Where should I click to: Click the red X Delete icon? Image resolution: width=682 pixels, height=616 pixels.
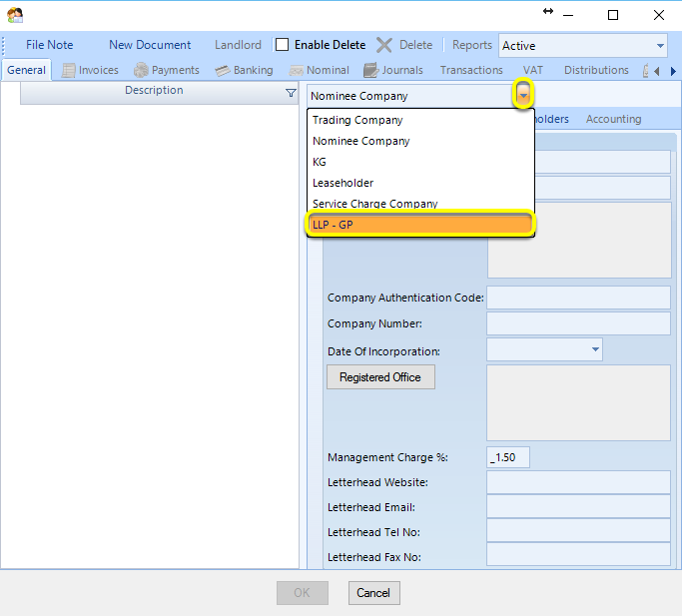[383, 45]
